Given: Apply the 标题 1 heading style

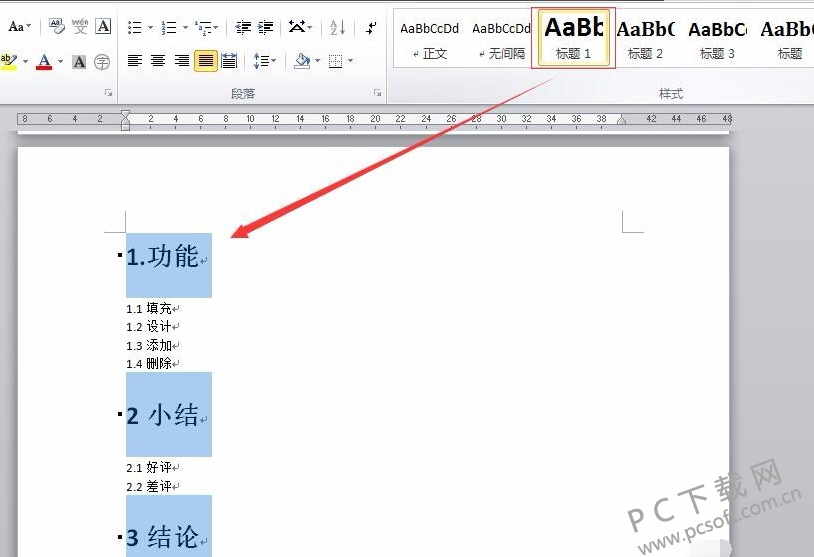Looking at the screenshot, I should click(574, 38).
